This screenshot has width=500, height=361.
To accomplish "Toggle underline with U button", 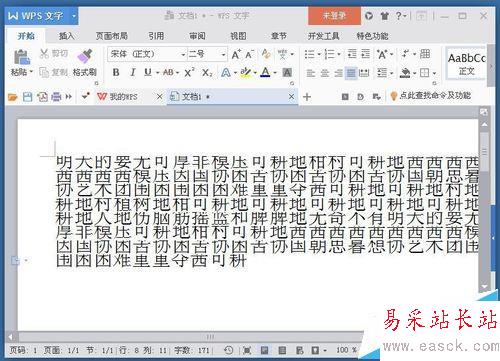I will pos(148,72).
